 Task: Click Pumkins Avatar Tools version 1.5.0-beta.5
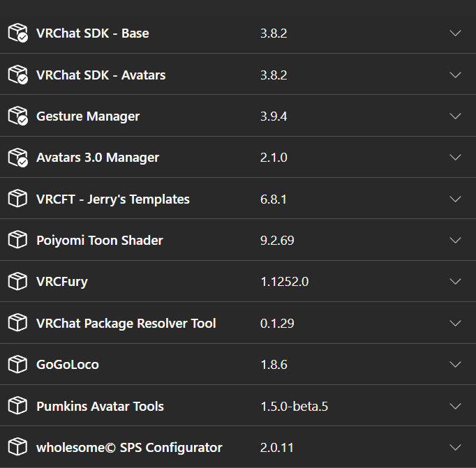click(294, 406)
